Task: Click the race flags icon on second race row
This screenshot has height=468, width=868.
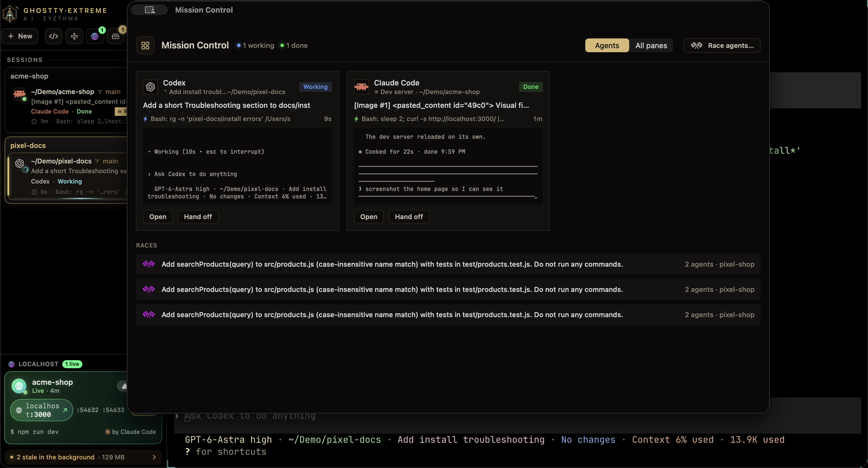Action: [149, 290]
